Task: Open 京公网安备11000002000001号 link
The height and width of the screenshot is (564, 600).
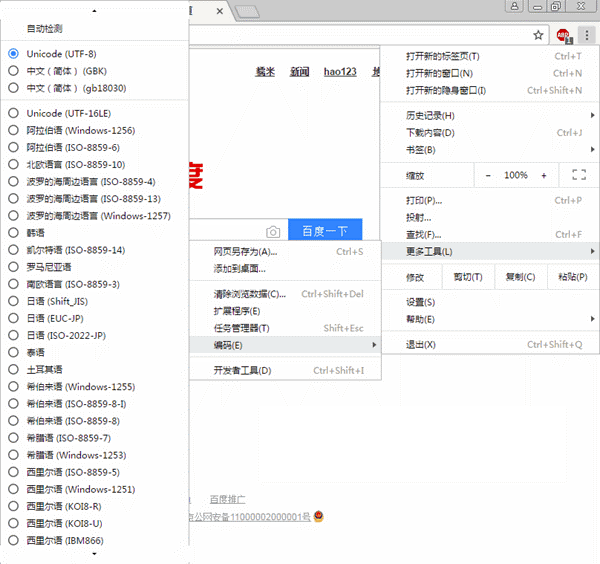Action: coord(249,517)
